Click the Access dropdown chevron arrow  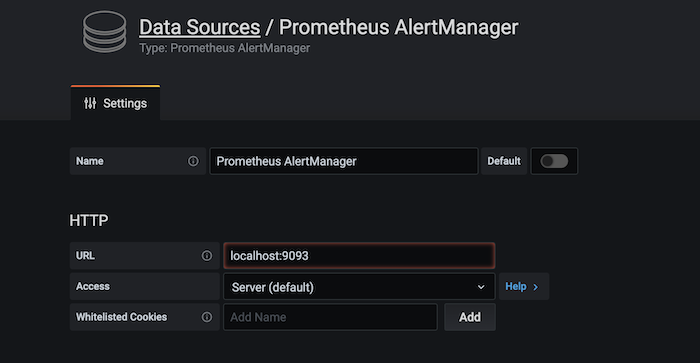click(x=481, y=287)
